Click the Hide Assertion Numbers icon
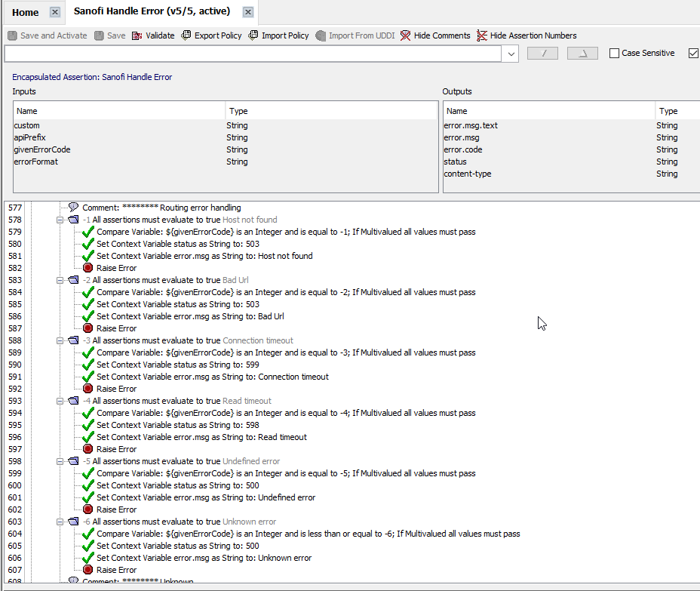The height and width of the screenshot is (591, 700). 482,35
